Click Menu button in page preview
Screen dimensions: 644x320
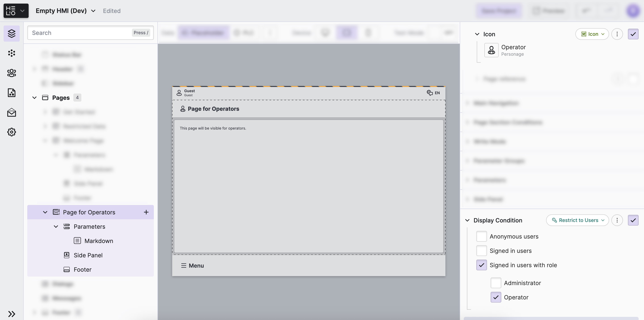click(x=192, y=265)
